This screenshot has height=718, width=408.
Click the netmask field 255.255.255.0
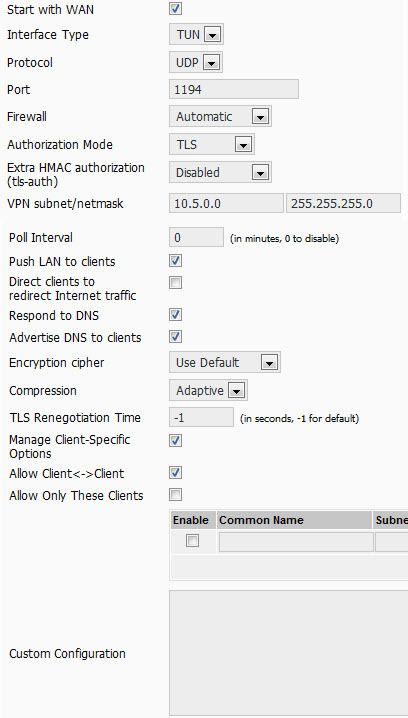click(x=343, y=203)
